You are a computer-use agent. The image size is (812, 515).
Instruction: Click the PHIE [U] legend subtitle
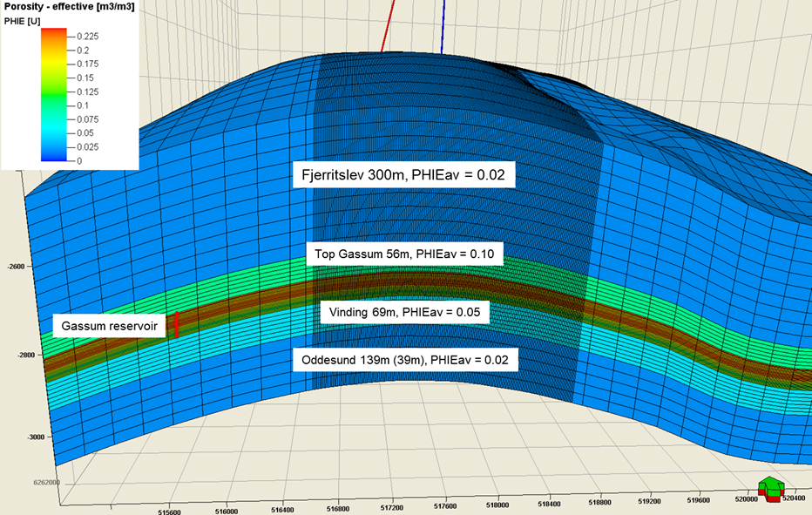[x=24, y=19]
